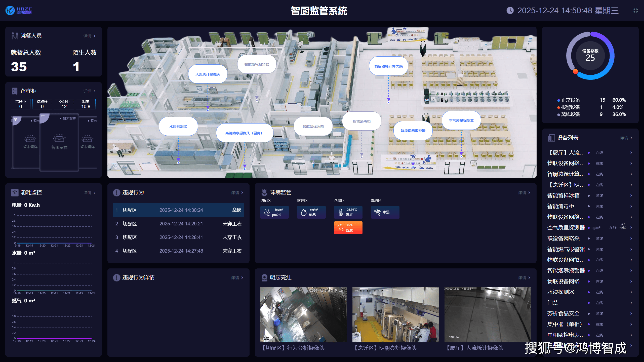Open details for the device list
644x362 pixels.
click(x=626, y=138)
